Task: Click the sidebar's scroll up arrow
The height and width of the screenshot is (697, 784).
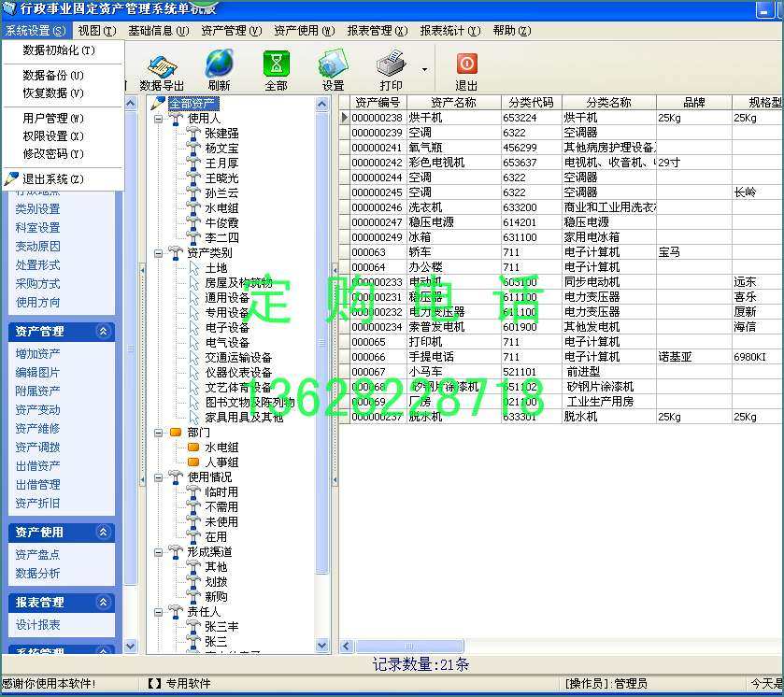Action: coord(130,104)
